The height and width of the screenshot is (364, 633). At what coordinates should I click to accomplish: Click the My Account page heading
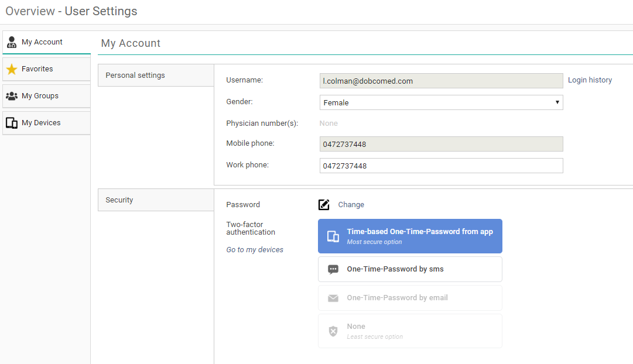pos(131,43)
